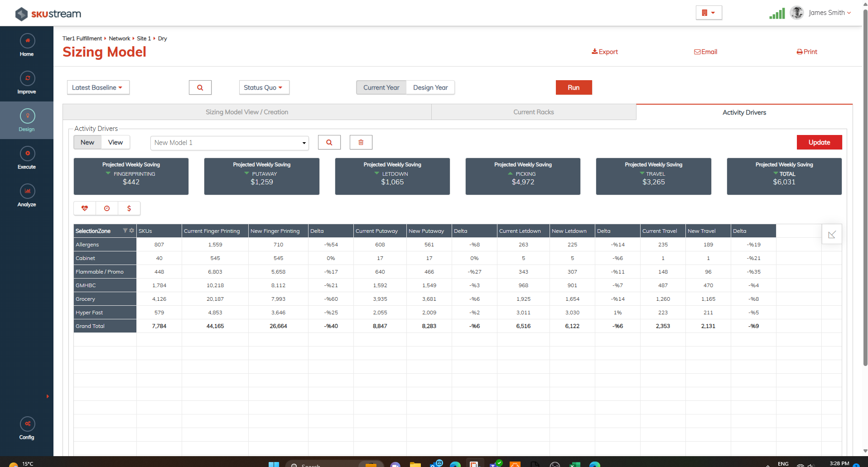Select the Grand Total row label
The height and width of the screenshot is (467, 868).
(105, 326)
